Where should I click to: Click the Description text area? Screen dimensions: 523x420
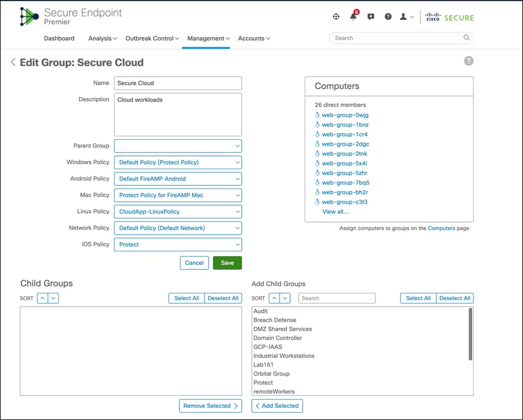click(178, 115)
